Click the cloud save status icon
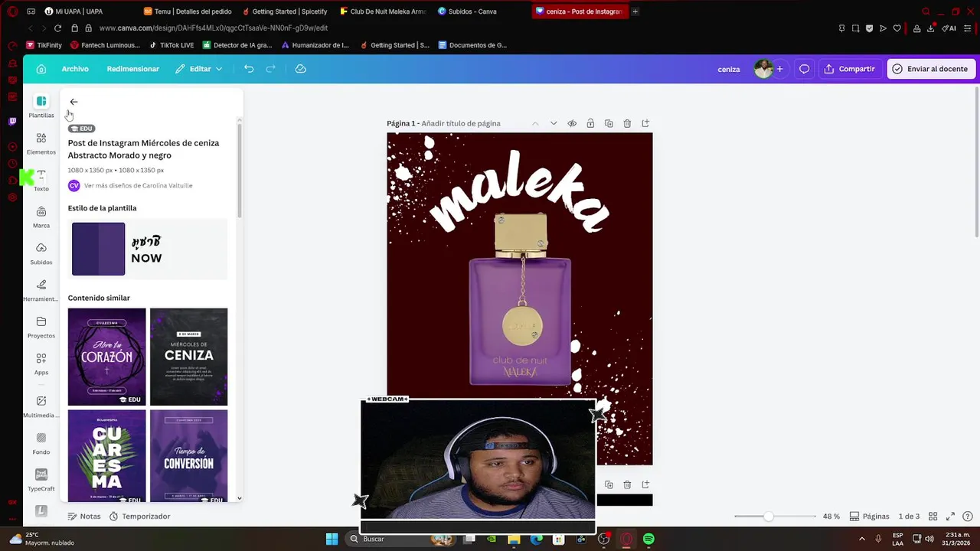 tap(301, 69)
